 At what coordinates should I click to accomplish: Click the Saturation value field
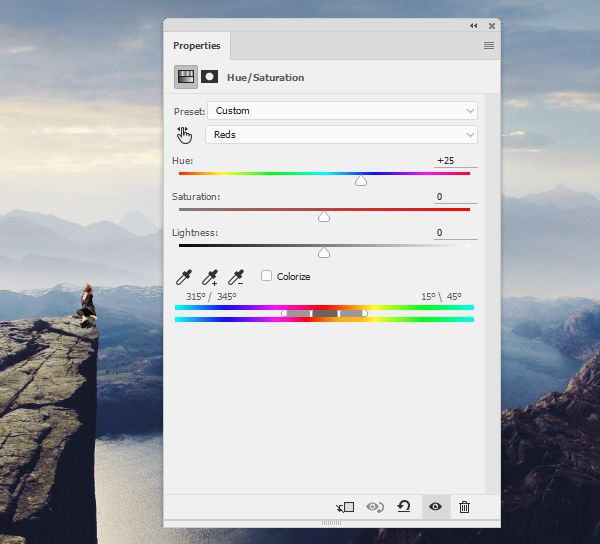coord(456,197)
